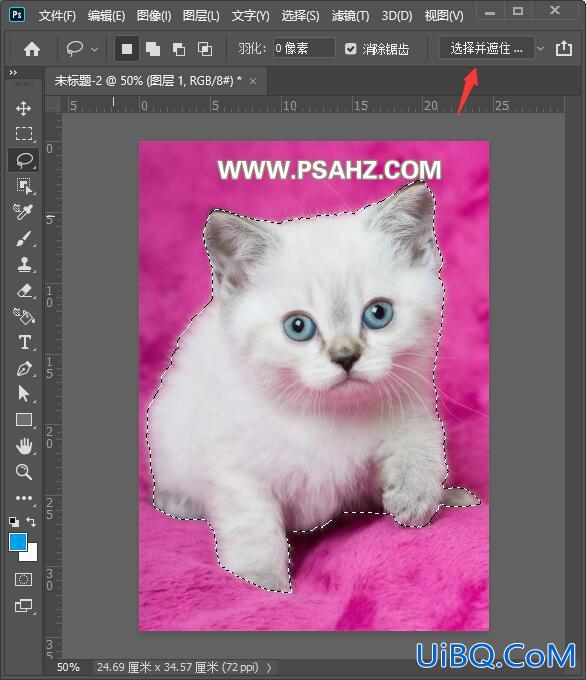The width and height of the screenshot is (586, 680).
Task: Open the 编辑(E) menu
Action: [106, 16]
